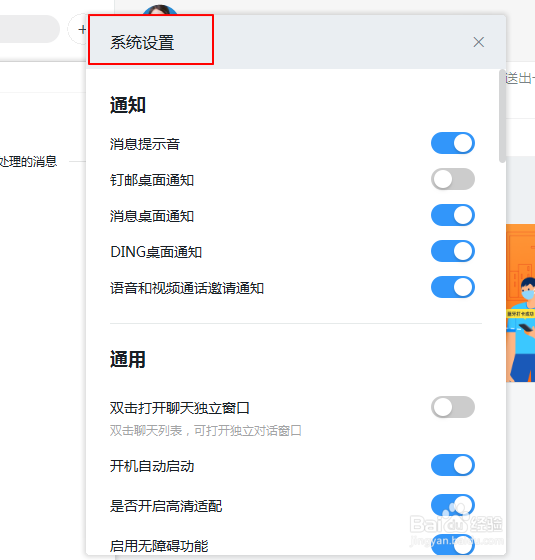Click the 系统设置 dialog title
The width and height of the screenshot is (535, 560).
[142, 42]
